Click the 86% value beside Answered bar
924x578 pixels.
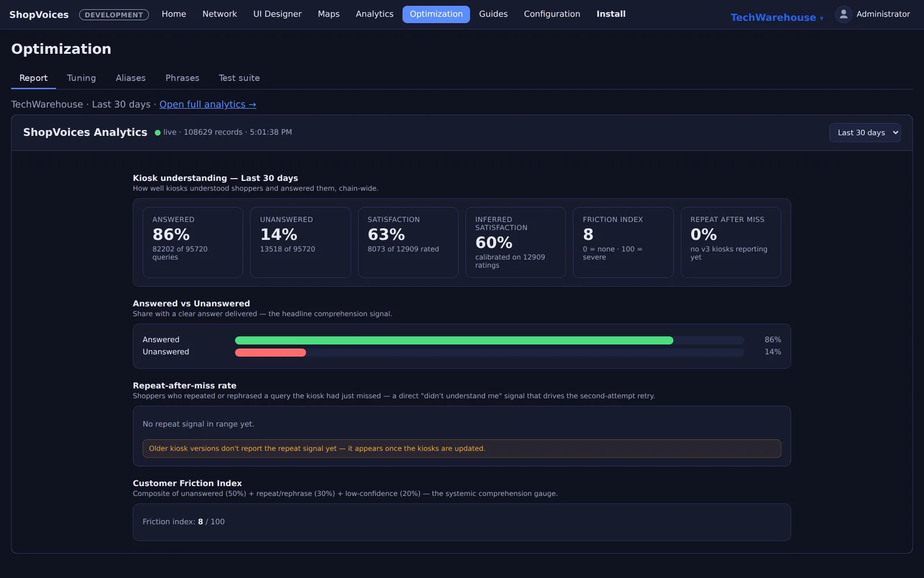(x=773, y=340)
